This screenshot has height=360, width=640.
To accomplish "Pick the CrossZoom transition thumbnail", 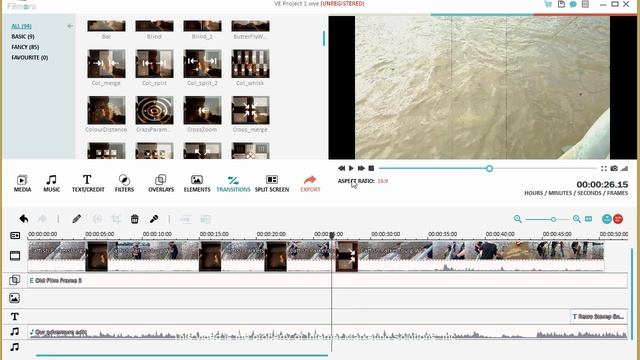I will click(x=202, y=110).
